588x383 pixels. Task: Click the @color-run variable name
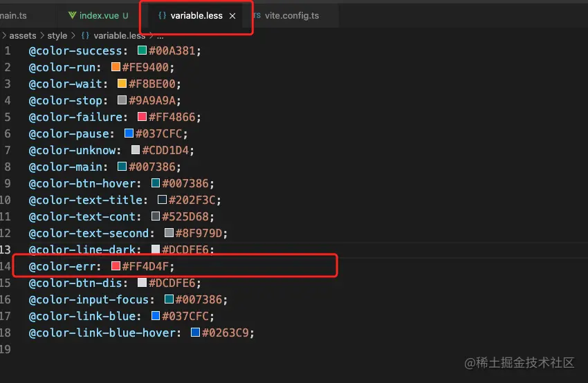[x=62, y=67]
